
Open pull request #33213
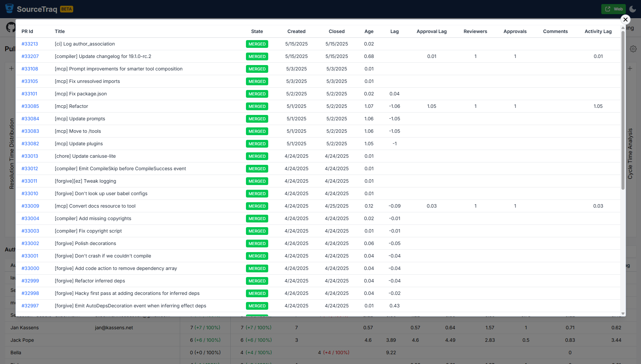[30, 44]
